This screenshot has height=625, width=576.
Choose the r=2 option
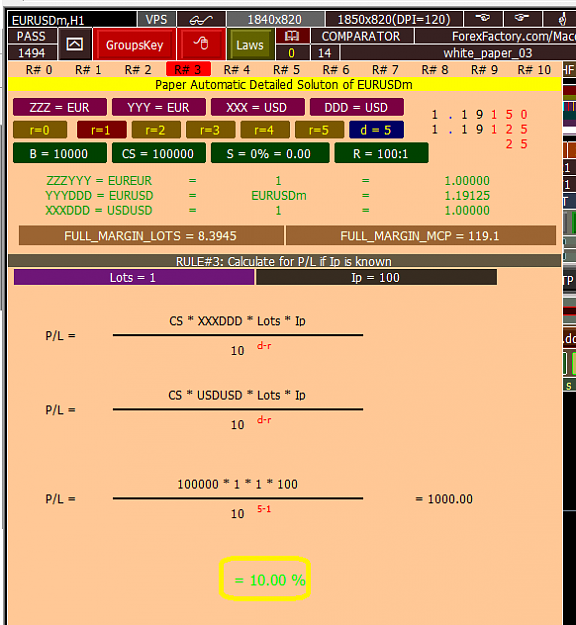pos(156,130)
